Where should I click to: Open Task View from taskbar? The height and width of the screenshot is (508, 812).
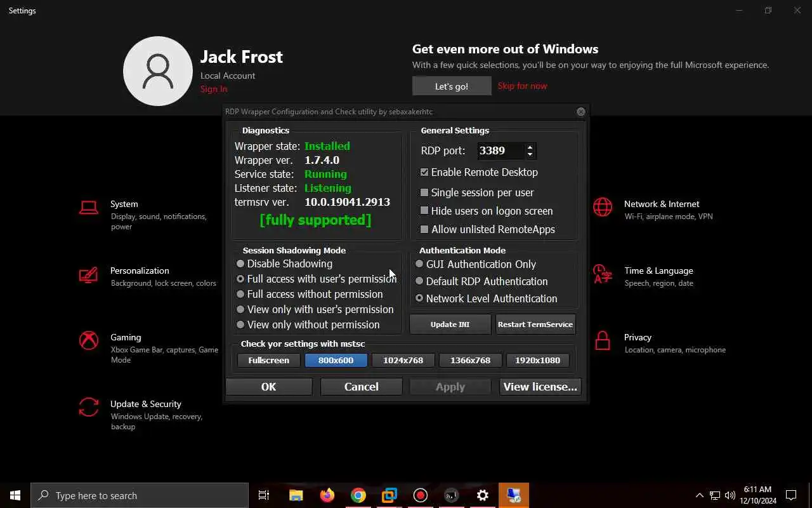pos(264,495)
